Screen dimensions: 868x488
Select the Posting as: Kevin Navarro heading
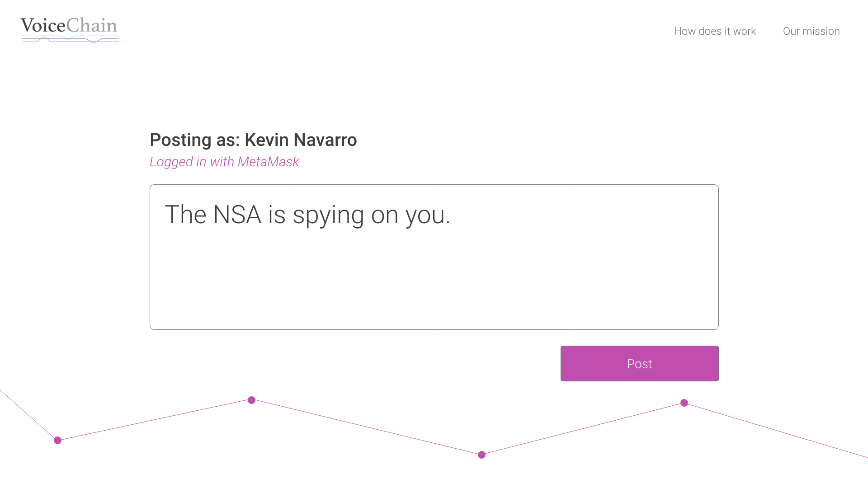coord(253,140)
